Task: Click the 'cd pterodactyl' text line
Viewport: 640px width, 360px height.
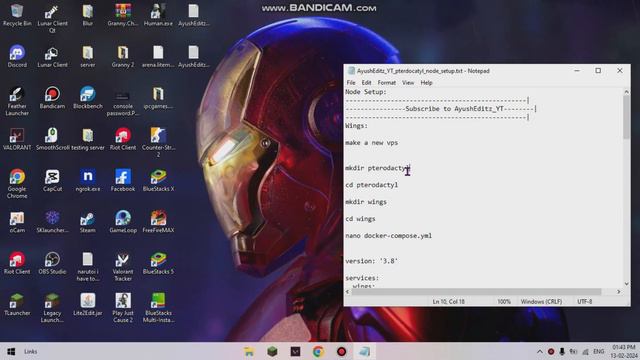Action: (371, 185)
